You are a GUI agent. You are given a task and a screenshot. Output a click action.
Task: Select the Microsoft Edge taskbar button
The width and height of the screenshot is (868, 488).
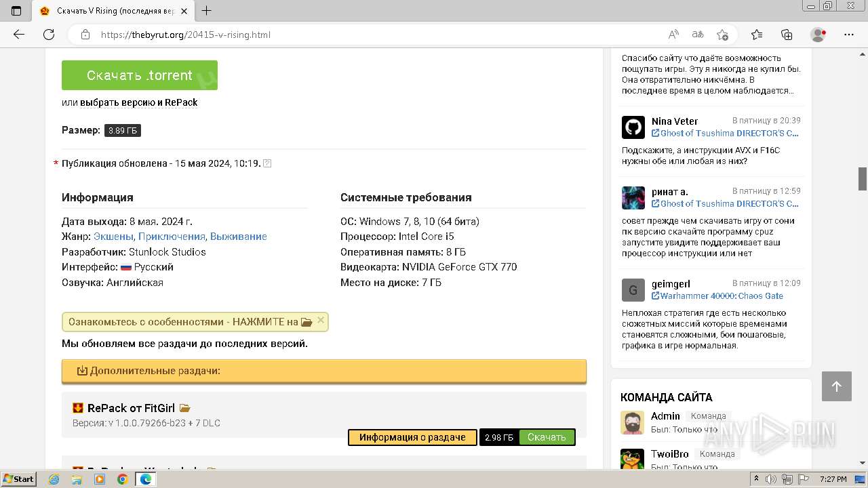point(145,479)
